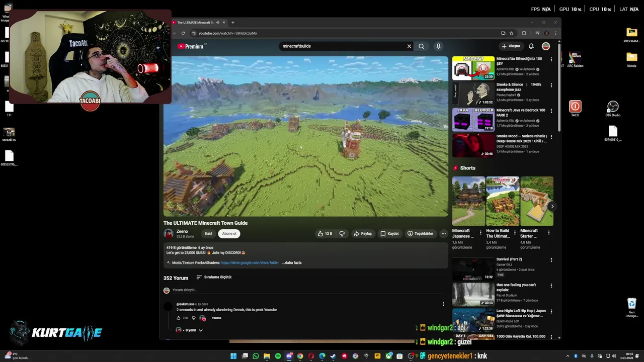644x362 pixels.
Task: Save the video with Kaydet
Action: pyautogui.click(x=389, y=234)
